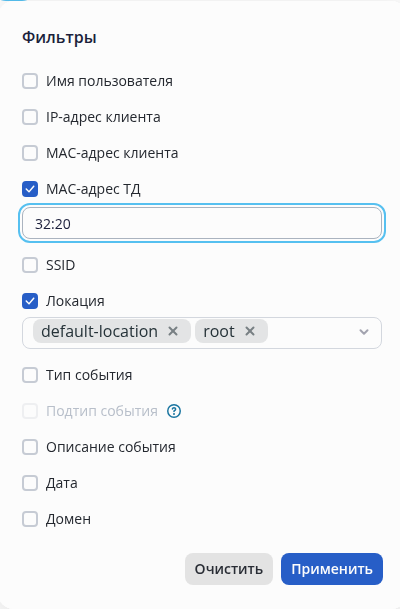Click the Применить button
The width and height of the screenshot is (400, 609).
tap(332, 569)
